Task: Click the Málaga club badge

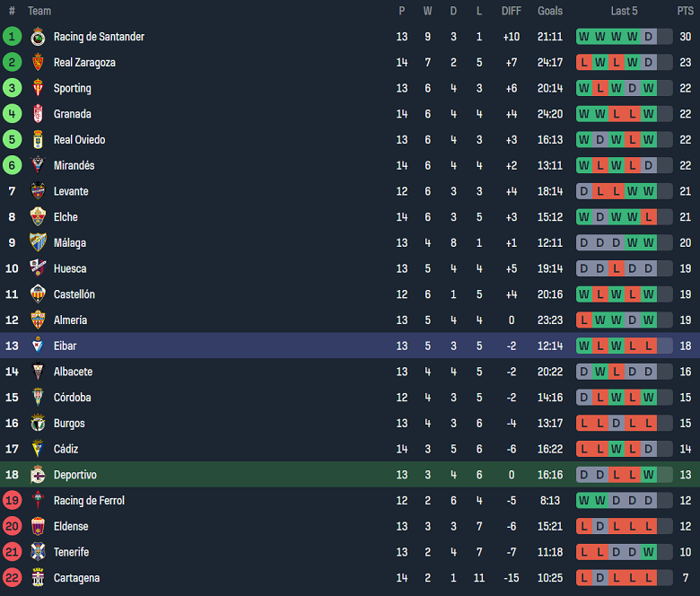Action: (38, 242)
